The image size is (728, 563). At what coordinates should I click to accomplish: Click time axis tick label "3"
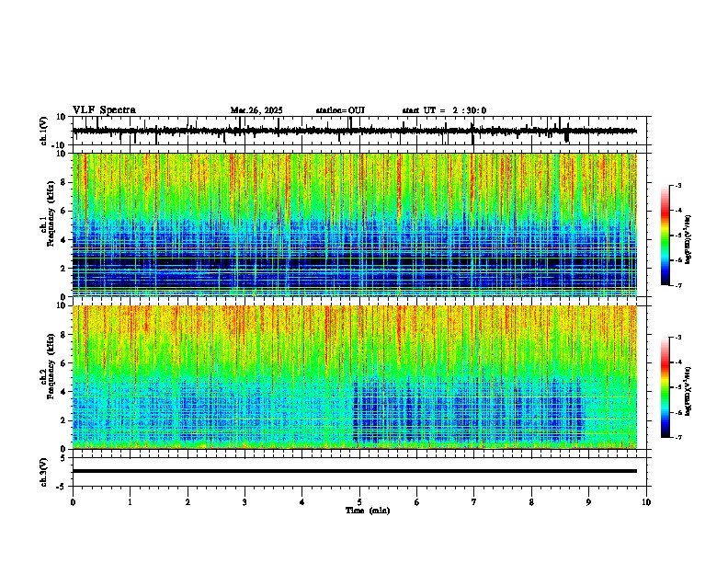pos(245,502)
